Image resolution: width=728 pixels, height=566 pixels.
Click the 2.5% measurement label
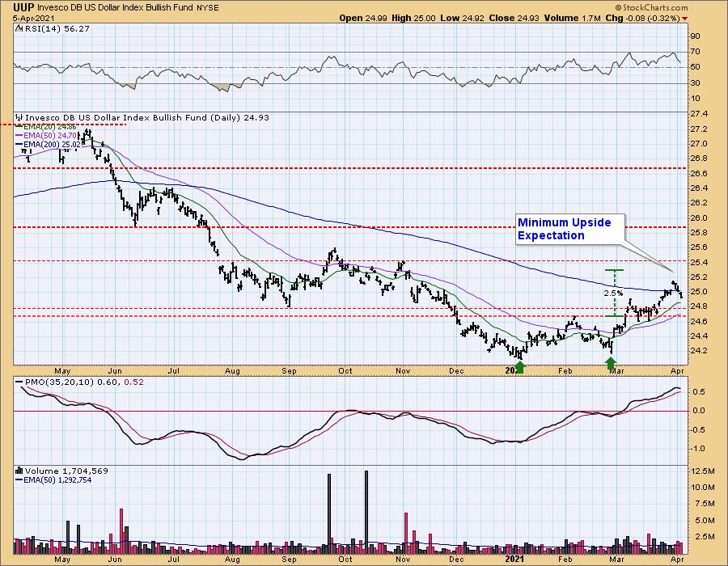point(613,294)
